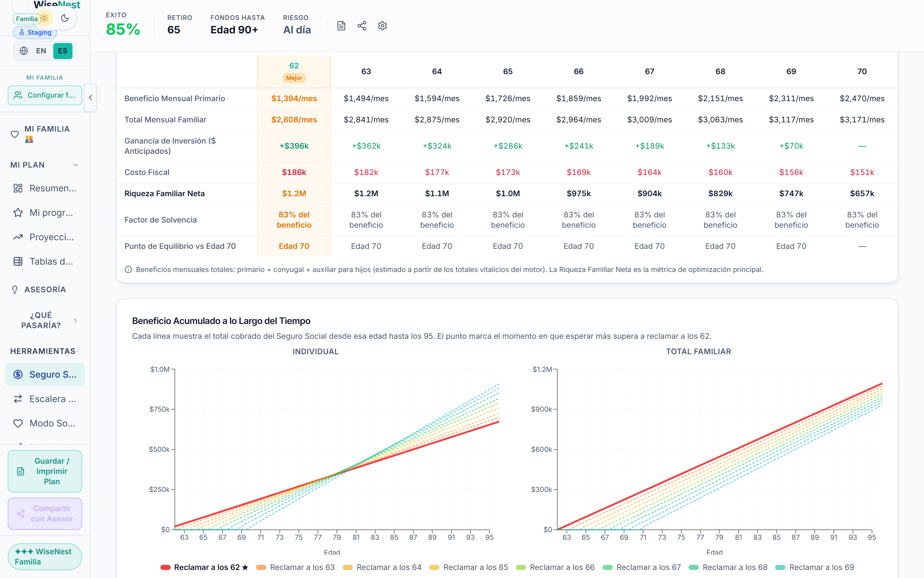Viewport: 924px width, 578px height.
Task: Open ASESORÍA lightbulb section
Action: tap(45, 289)
